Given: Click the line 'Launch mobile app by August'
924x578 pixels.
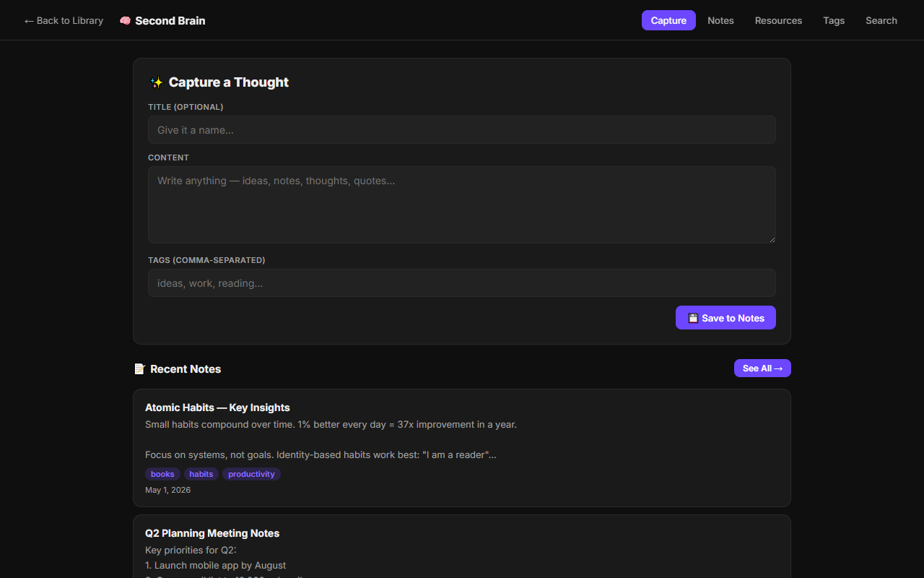Looking at the screenshot, I should tap(215, 565).
